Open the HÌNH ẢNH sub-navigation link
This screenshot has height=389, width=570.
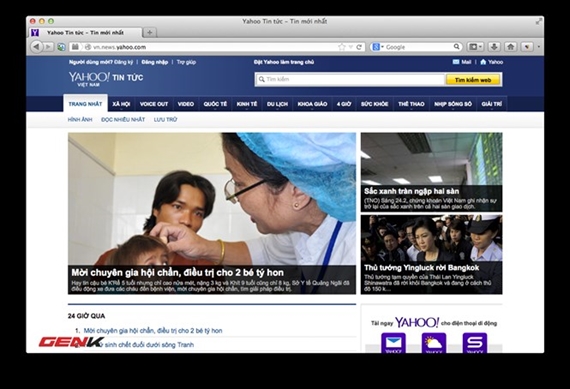tap(80, 120)
